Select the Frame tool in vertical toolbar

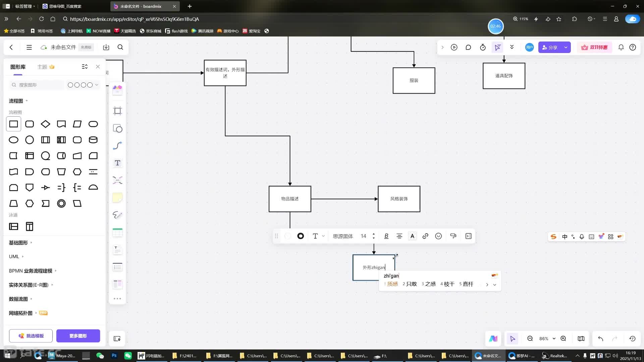coord(117,111)
